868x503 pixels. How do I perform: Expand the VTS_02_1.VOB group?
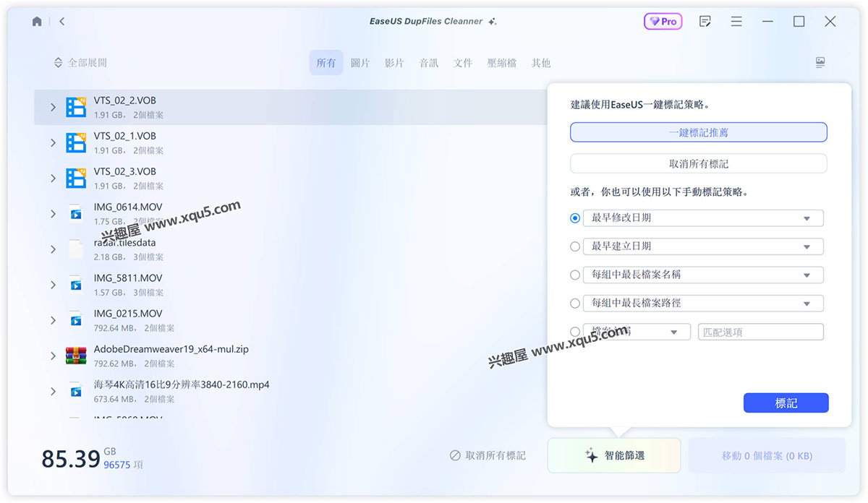53,142
